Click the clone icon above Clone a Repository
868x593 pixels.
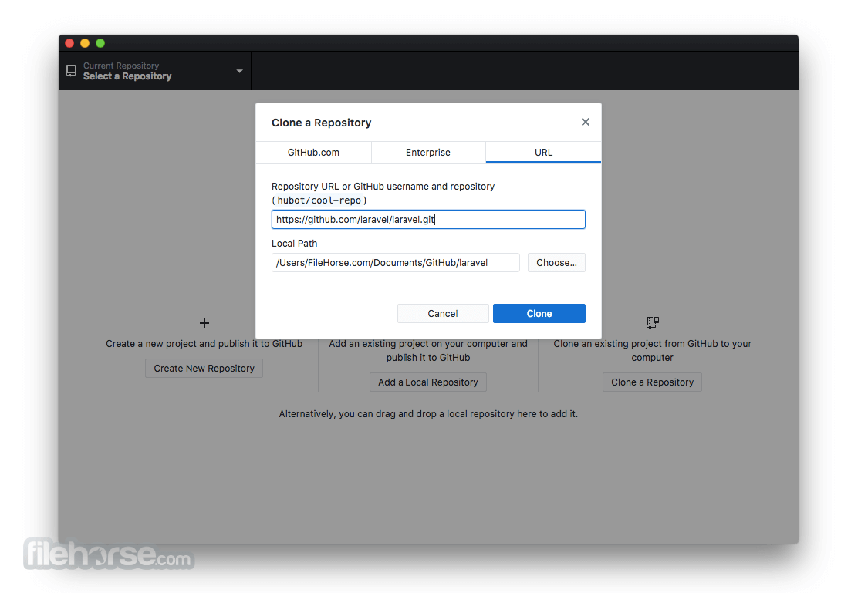click(653, 322)
